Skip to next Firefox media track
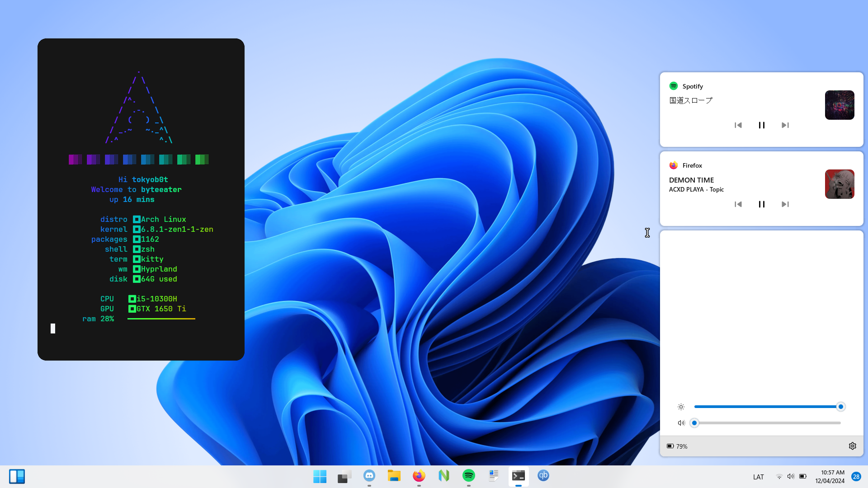Image resolution: width=868 pixels, height=488 pixels. pyautogui.click(x=785, y=204)
